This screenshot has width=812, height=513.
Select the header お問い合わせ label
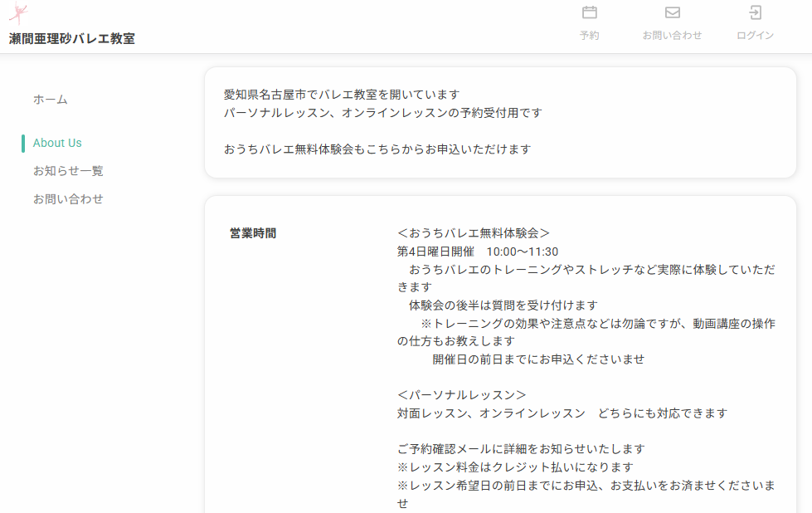(673, 36)
